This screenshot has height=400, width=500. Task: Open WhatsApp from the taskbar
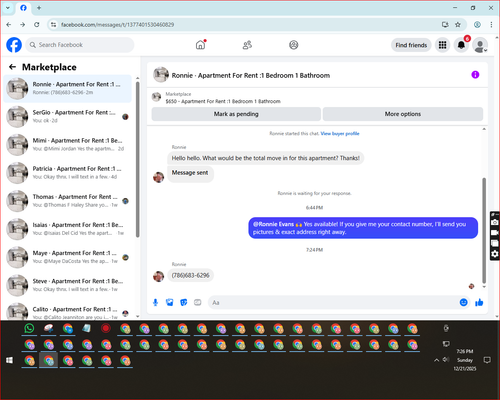(29, 328)
